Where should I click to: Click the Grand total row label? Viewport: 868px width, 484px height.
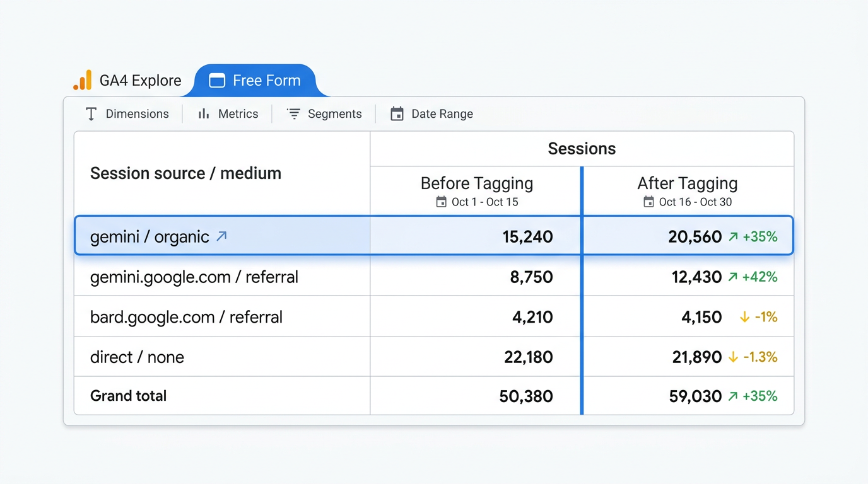[129, 396]
